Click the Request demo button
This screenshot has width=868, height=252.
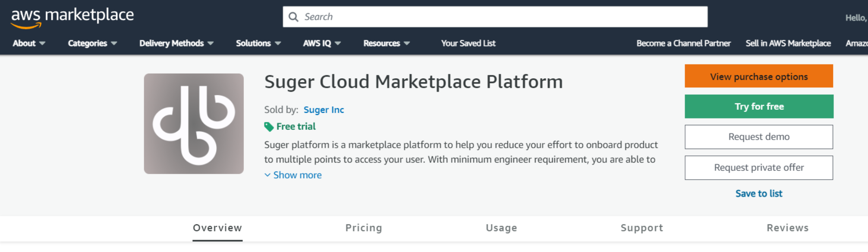[759, 137]
